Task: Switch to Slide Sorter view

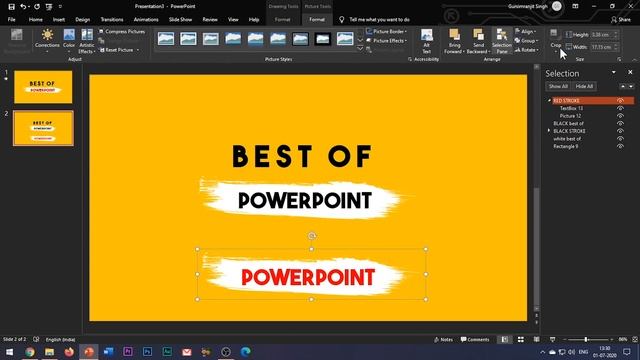Action: click(x=521, y=340)
